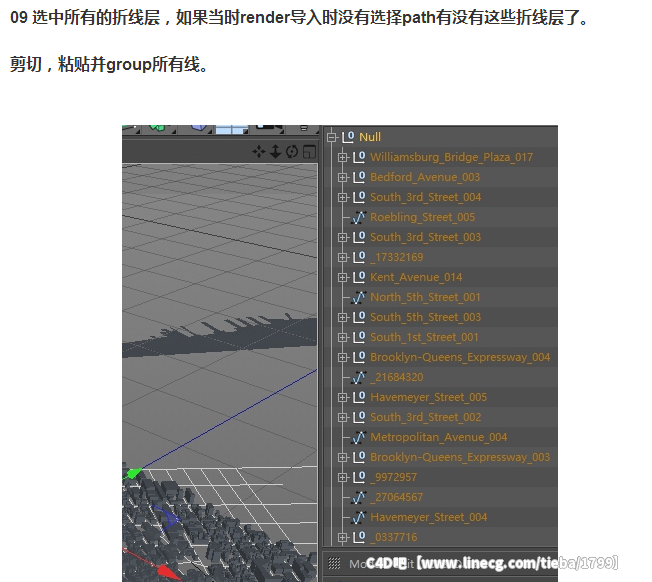Viewport: 652px width, 582px height.
Task: Select the South_1st_Street_001 object
Action: point(424,337)
